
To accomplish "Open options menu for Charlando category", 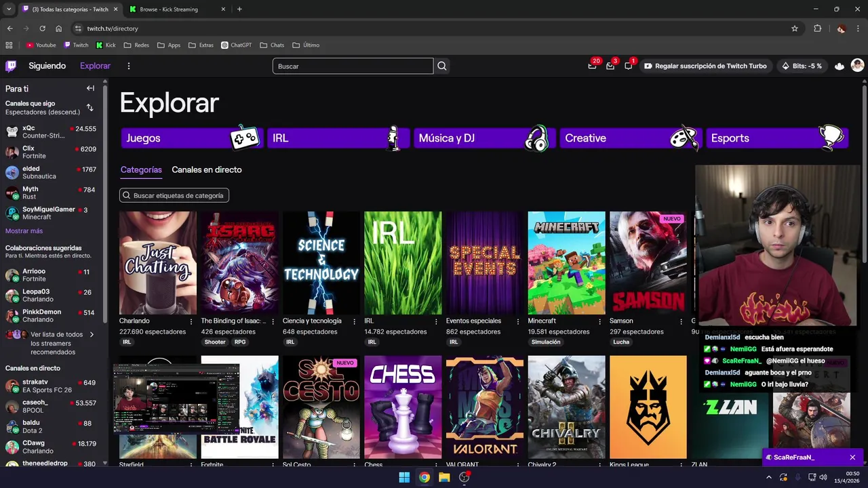I will (191, 321).
